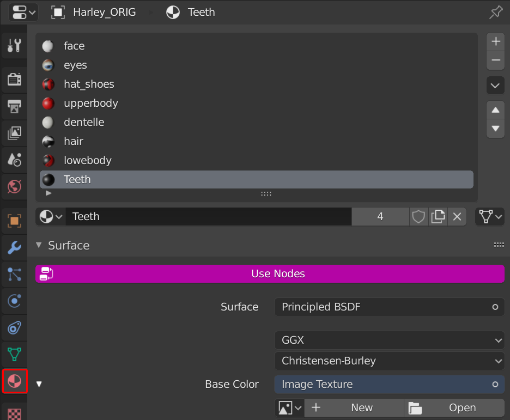Duplicate the Teeth material
Image resolution: width=510 pixels, height=420 pixels.
pyautogui.click(x=438, y=216)
